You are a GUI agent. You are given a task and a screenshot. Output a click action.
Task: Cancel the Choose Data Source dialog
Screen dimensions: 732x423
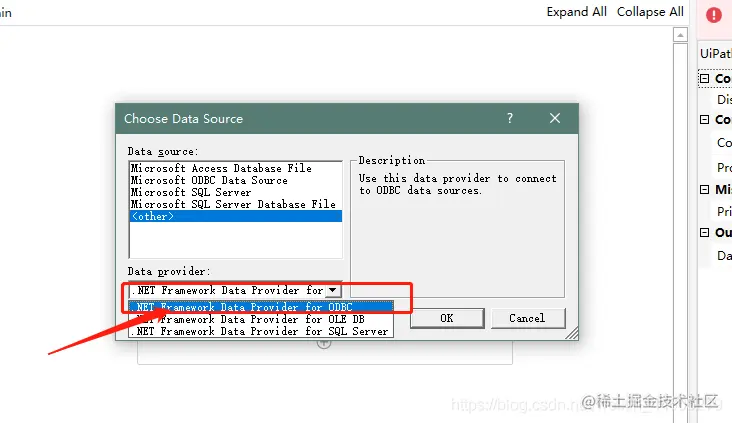click(x=528, y=318)
